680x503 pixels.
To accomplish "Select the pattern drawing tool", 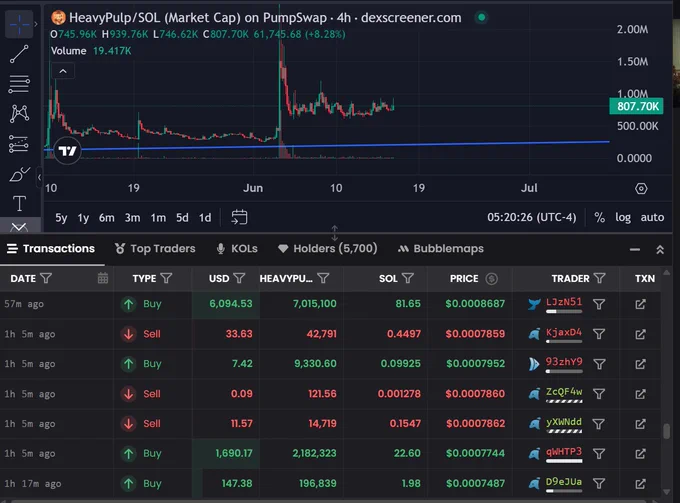I will click(19, 114).
